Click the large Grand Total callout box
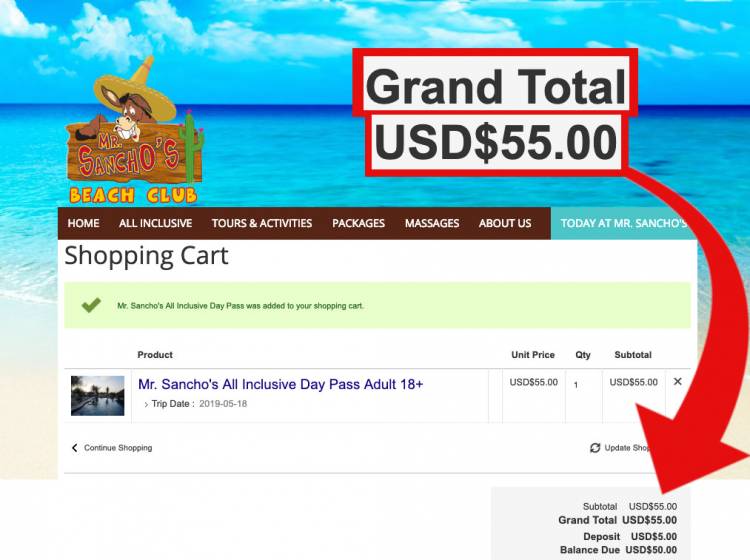750x560 pixels. pyautogui.click(x=495, y=113)
